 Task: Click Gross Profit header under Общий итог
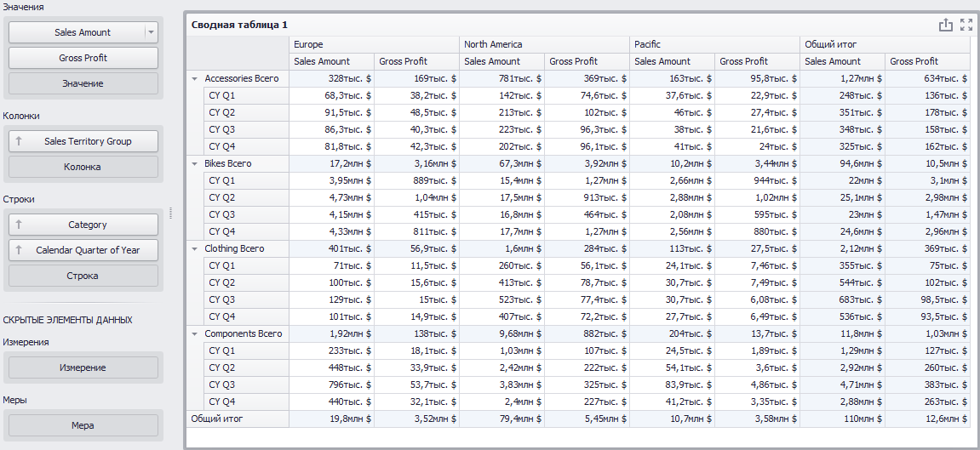click(x=928, y=62)
